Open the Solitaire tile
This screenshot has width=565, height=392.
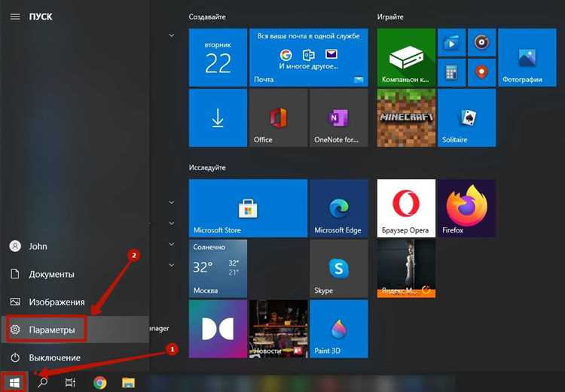[466, 117]
